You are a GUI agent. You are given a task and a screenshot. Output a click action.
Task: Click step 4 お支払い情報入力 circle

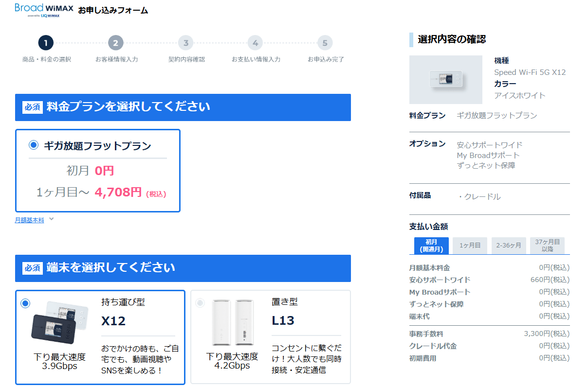(x=255, y=43)
